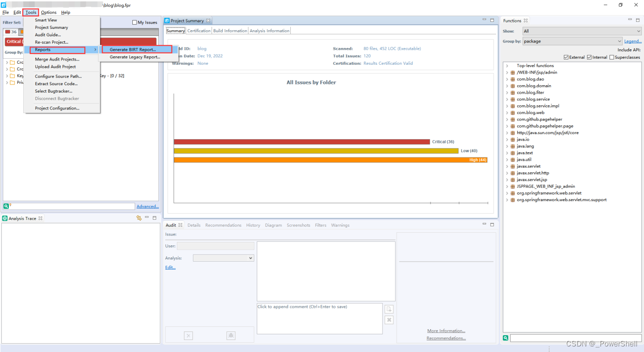Expand org.springframework.web.servlet.mvc.support package

tap(507, 200)
